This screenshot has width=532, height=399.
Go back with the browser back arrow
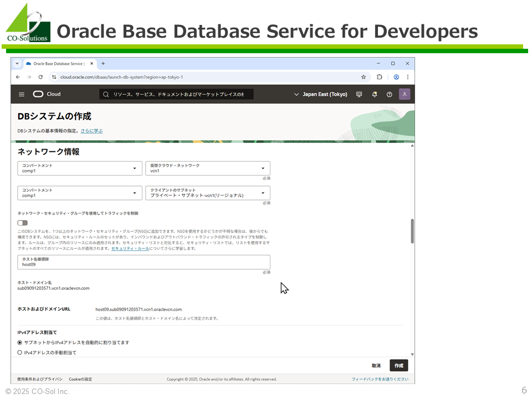click(x=18, y=77)
